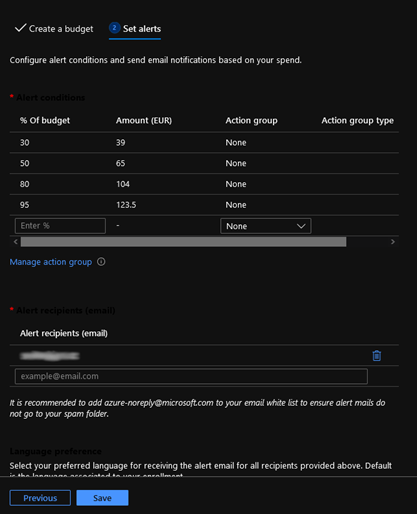Click the right scroll arrow of table

[x=393, y=242]
